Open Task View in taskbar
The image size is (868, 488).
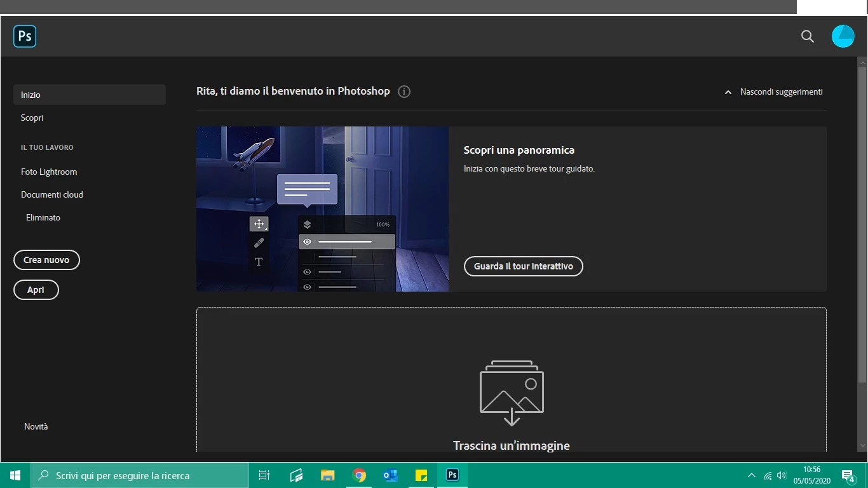[264, 475]
